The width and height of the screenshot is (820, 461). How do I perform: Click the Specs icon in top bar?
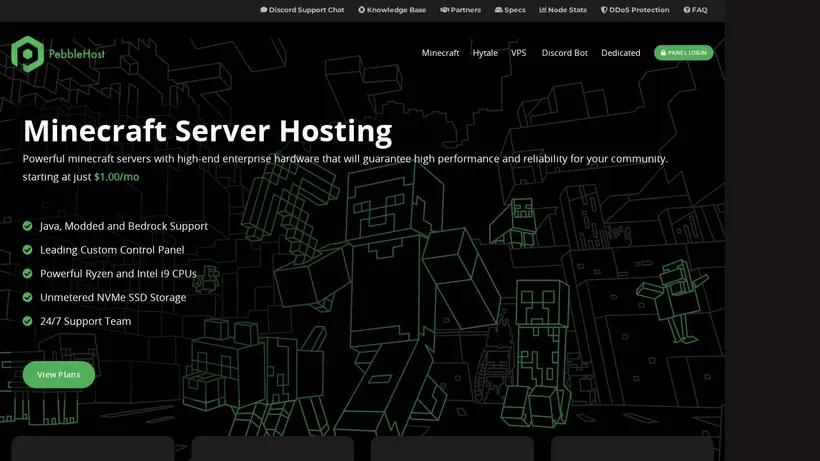(498, 10)
